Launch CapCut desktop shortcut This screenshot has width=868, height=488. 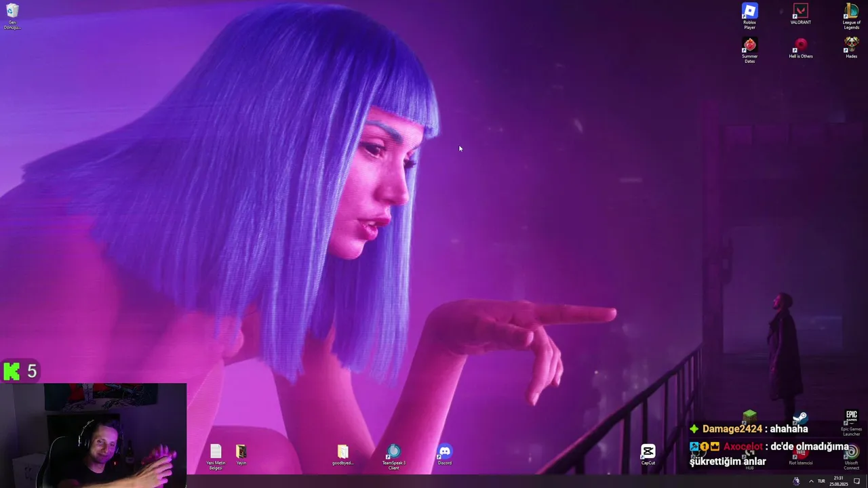tap(648, 455)
